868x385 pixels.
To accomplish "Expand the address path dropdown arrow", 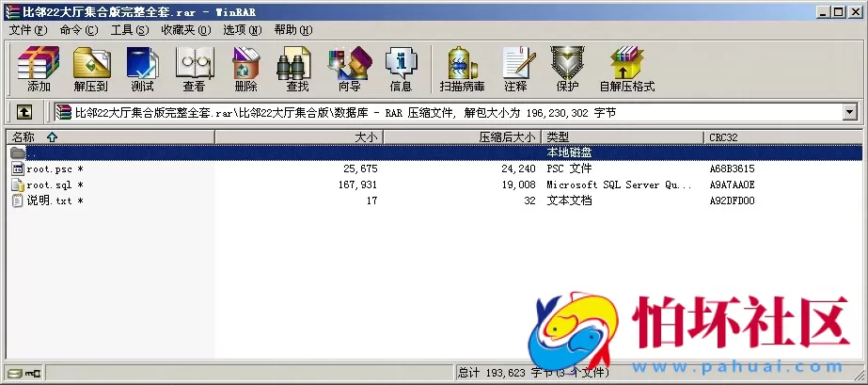I will tap(850, 112).
